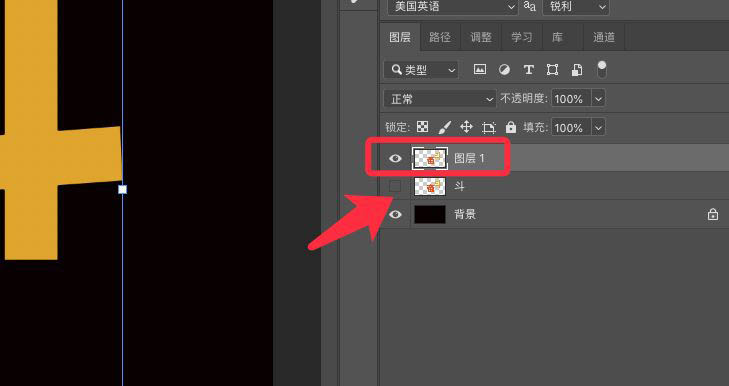
Task: Open the 学习 tab
Action: point(522,37)
